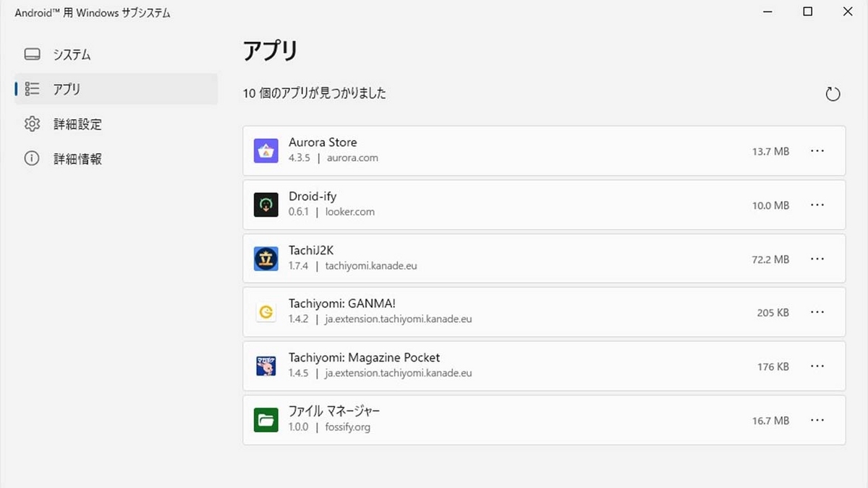This screenshot has width=868, height=488.
Task: Click the Aurora Store app icon
Action: 266,150
